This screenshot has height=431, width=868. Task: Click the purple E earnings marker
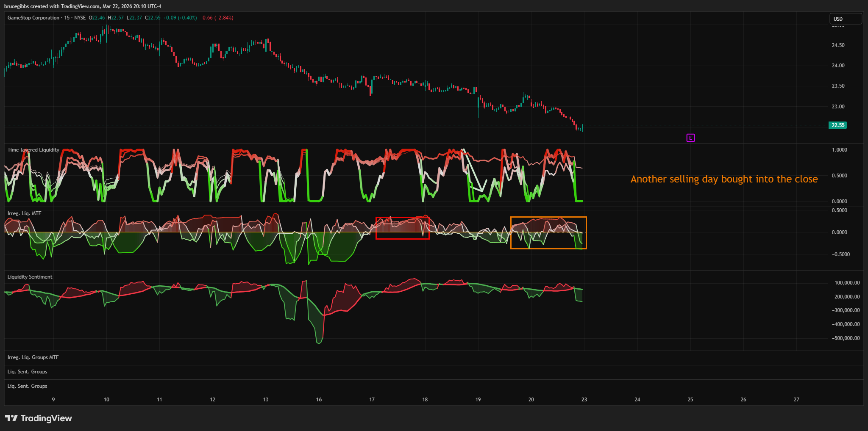[x=690, y=138]
